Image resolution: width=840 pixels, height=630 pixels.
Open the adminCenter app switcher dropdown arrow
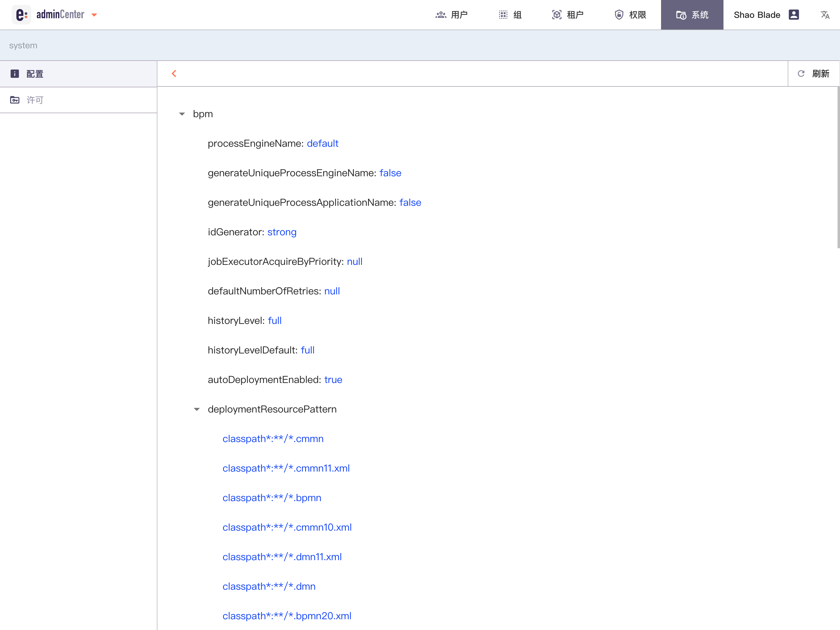94,15
